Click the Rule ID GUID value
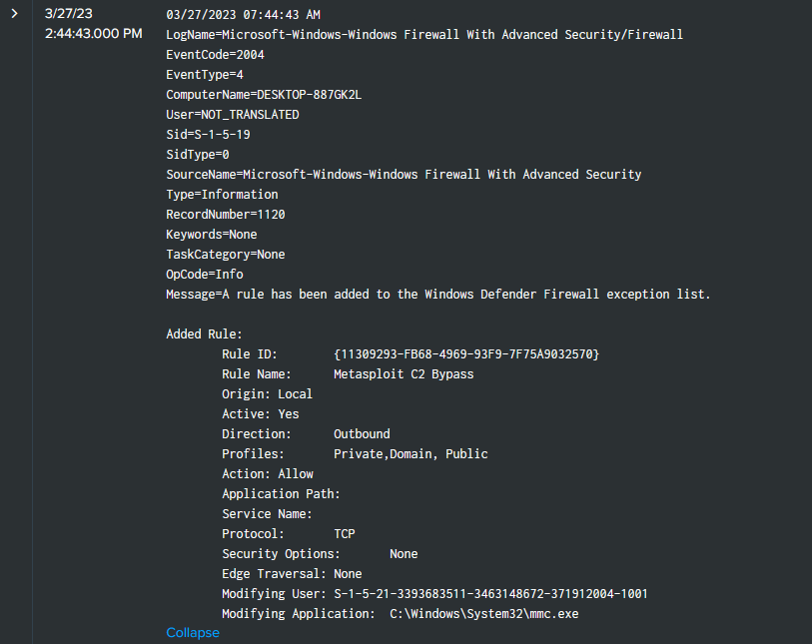This screenshot has height=644, width=812. point(466,354)
